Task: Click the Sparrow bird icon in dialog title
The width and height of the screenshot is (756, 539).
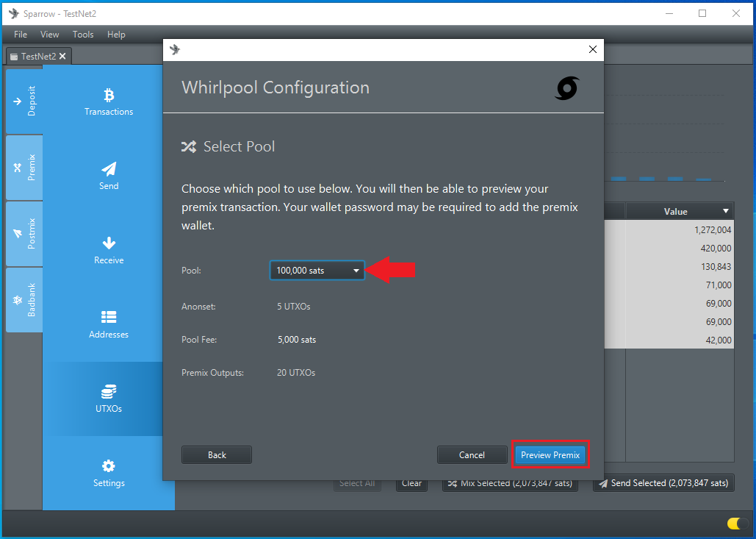Action: 175,49
